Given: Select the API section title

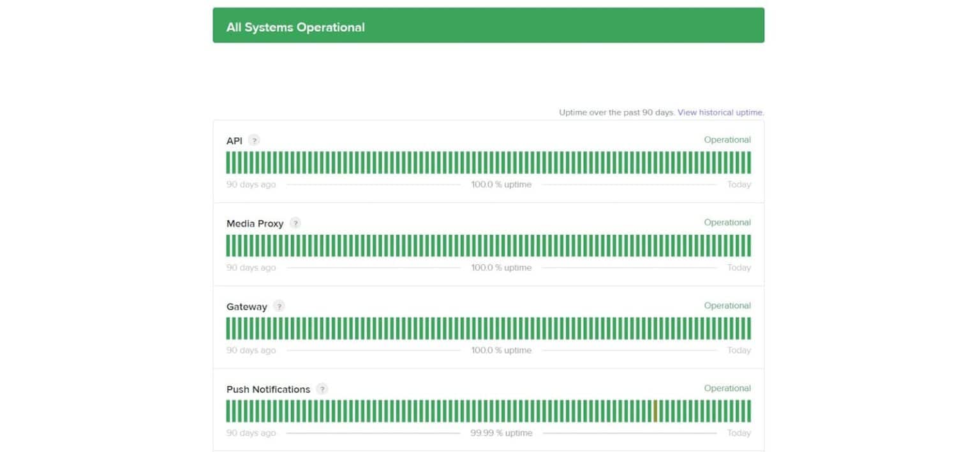Looking at the screenshot, I should [x=234, y=140].
